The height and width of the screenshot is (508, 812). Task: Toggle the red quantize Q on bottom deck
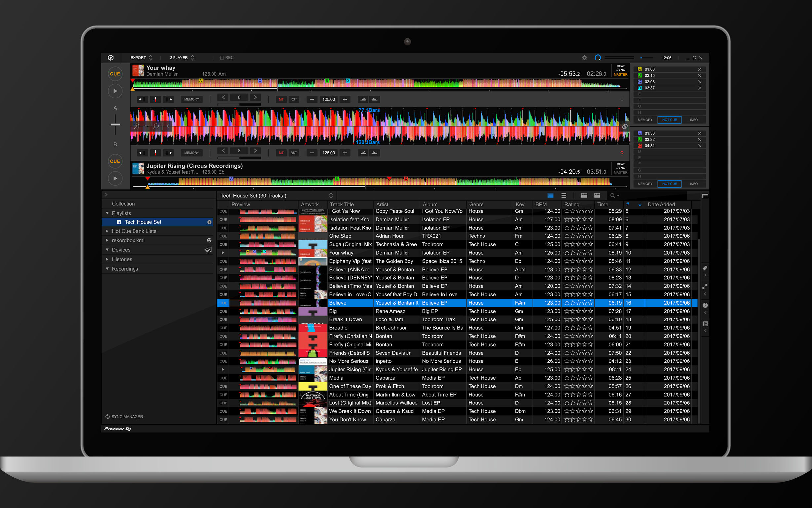click(x=622, y=153)
